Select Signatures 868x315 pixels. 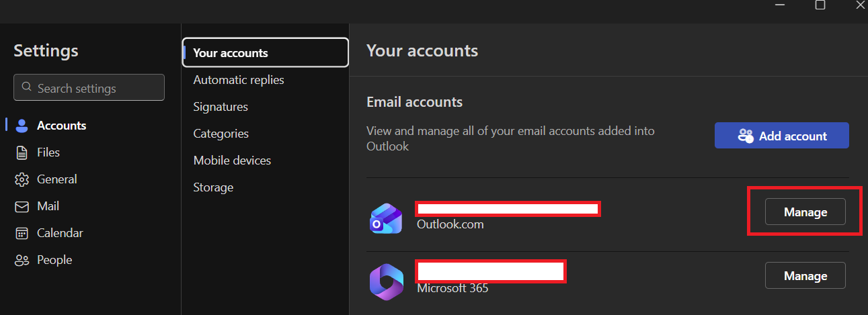coord(221,107)
